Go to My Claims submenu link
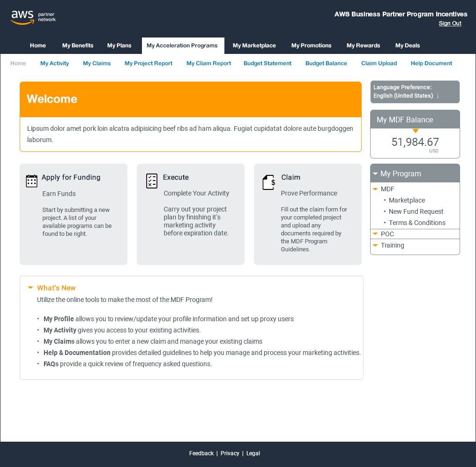This screenshot has width=476, height=467. tap(97, 63)
